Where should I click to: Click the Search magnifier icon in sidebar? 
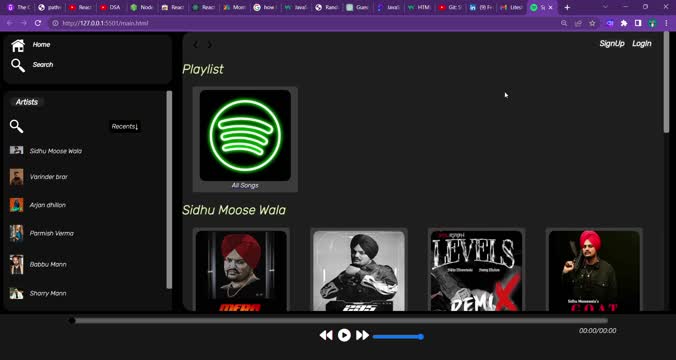coord(18,66)
